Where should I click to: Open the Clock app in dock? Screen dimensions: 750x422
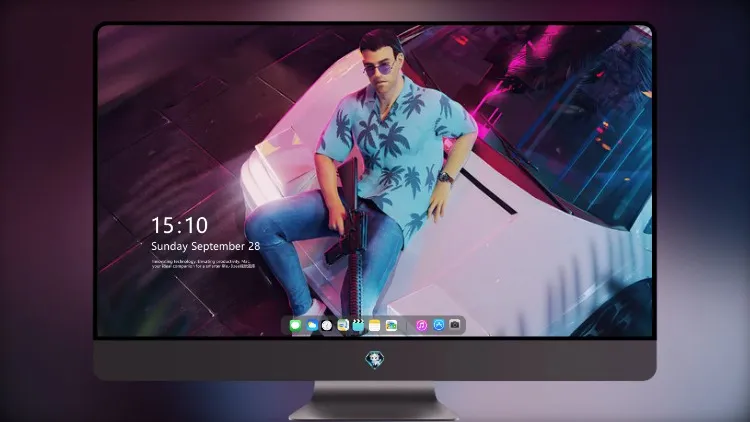327,326
